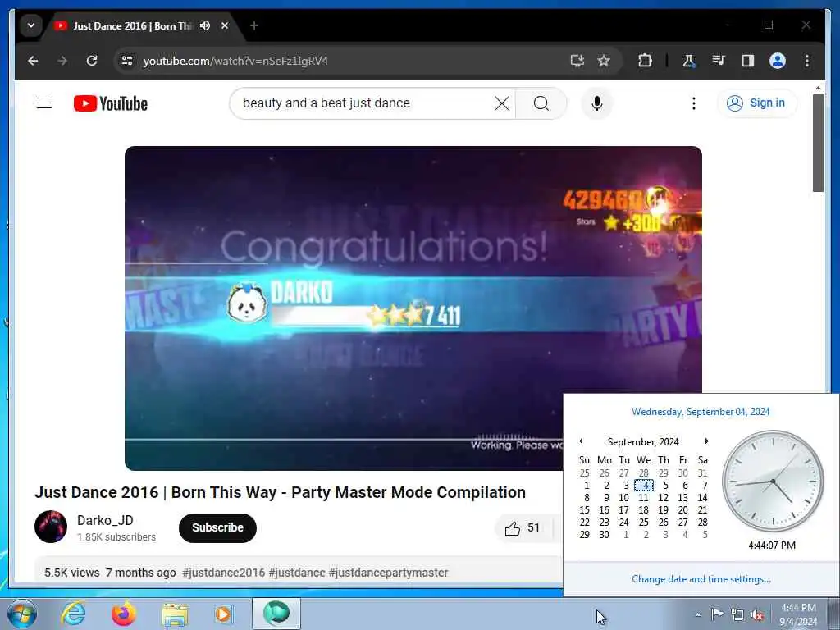The width and height of the screenshot is (840, 630).
Task: Open the #justdance2016 hashtag
Action: point(223,573)
